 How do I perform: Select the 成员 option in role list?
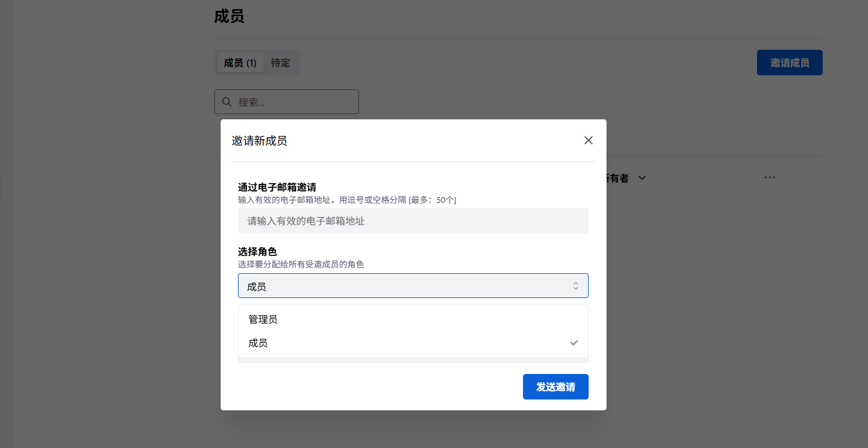tap(413, 343)
